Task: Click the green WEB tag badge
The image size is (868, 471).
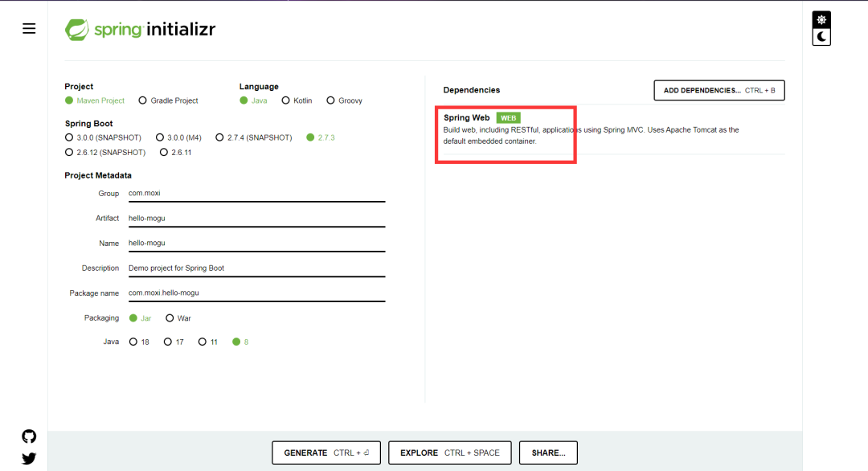Action: coord(508,118)
